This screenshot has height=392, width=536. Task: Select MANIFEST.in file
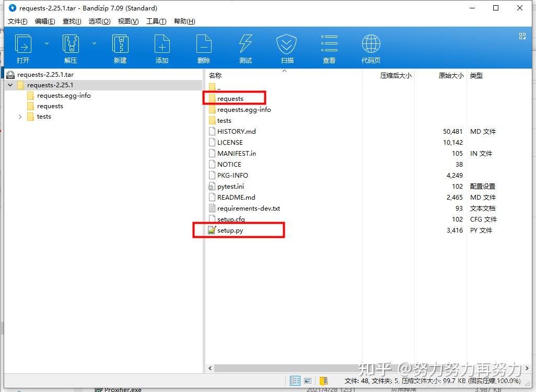click(x=237, y=153)
